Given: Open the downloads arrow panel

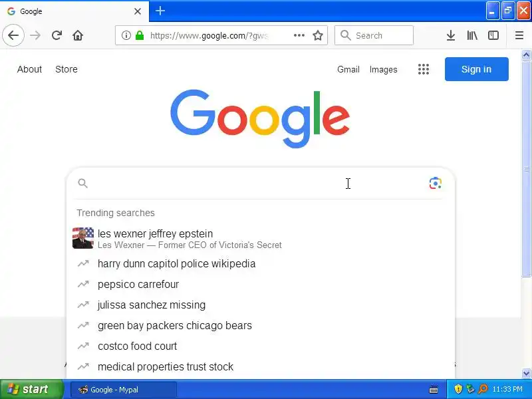Looking at the screenshot, I should click(x=451, y=35).
